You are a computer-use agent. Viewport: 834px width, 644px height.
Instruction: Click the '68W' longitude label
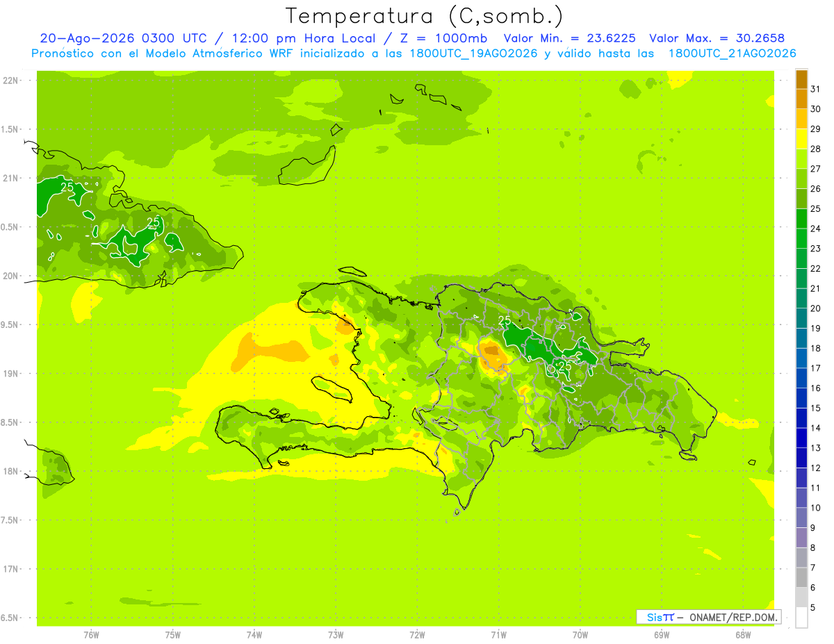[742, 635]
